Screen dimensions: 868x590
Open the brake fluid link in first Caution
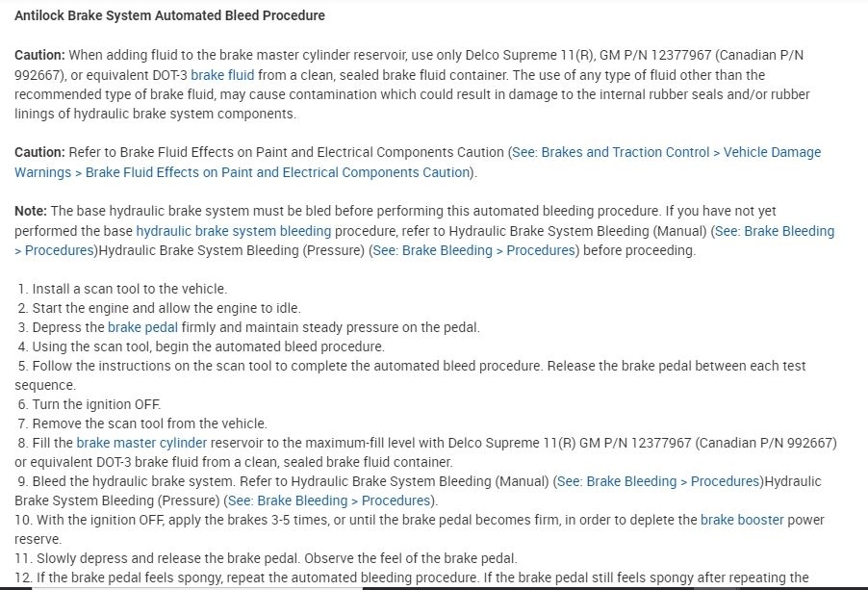point(222,75)
